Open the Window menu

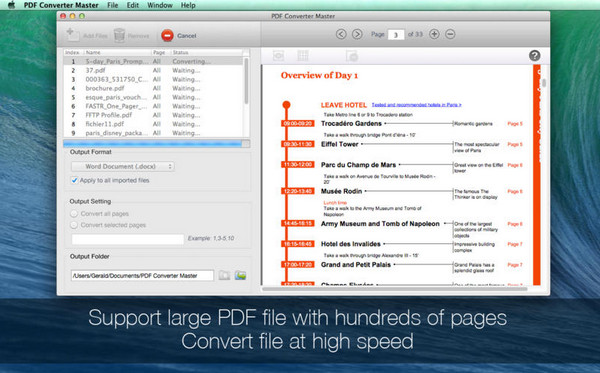tap(160, 5)
